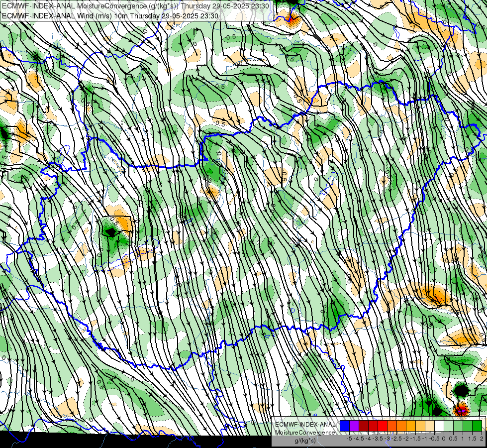Select the bright red legend swatch above -3.5
The width and height of the screenshot is (487, 448).
click(383, 426)
